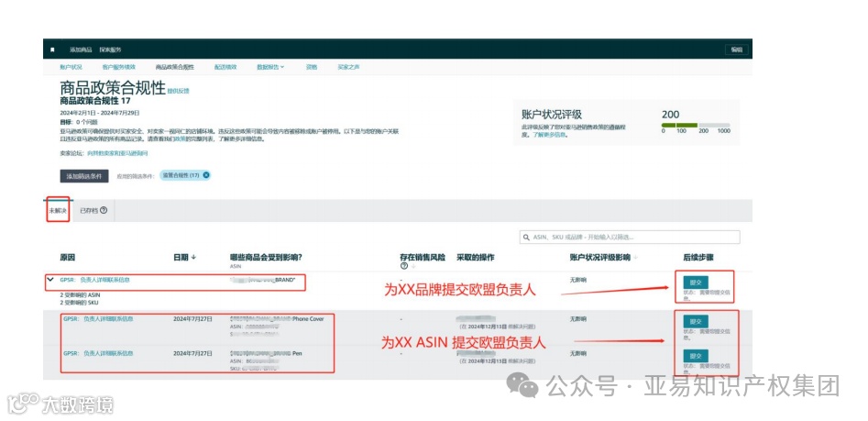Screen dimensions: 868x421
Task: Sort by 日期 column arrow
Action: (x=193, y=258)
